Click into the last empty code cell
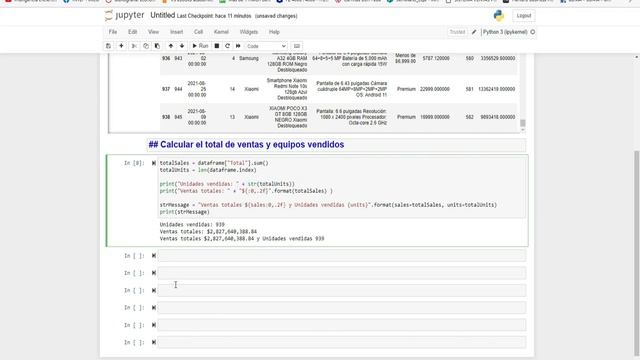 (x=342, y=342)
